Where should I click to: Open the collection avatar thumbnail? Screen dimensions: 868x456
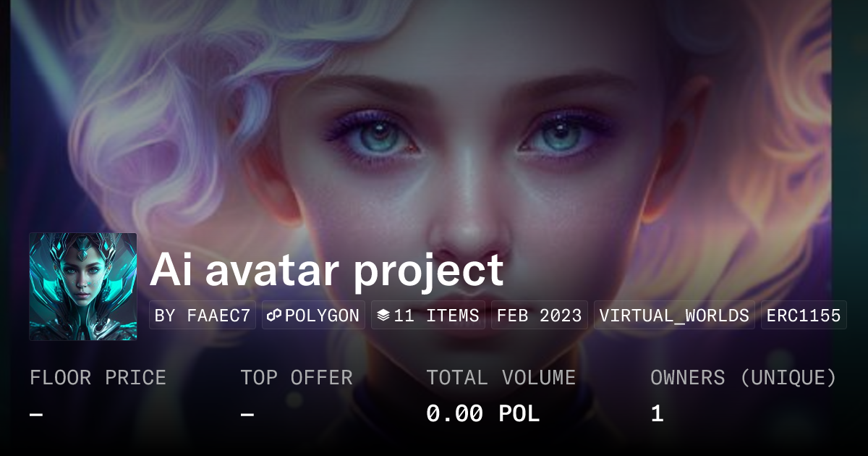click(x=83, y=287)
